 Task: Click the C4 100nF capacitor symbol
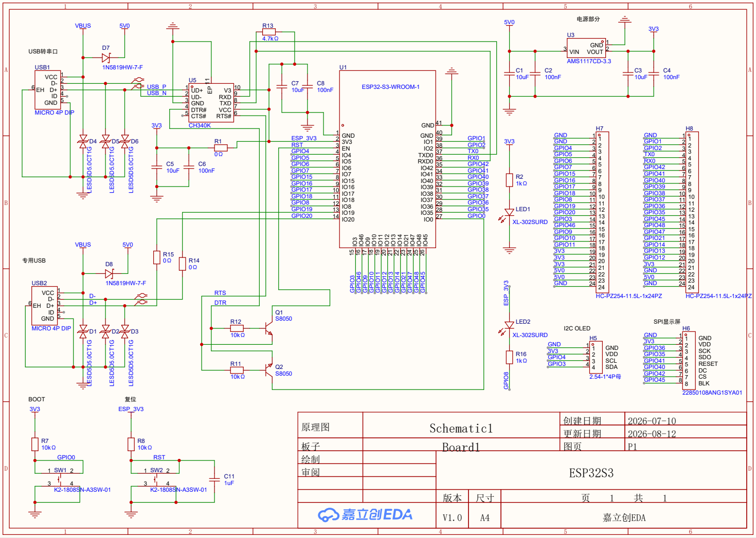[x=654, y=74]
